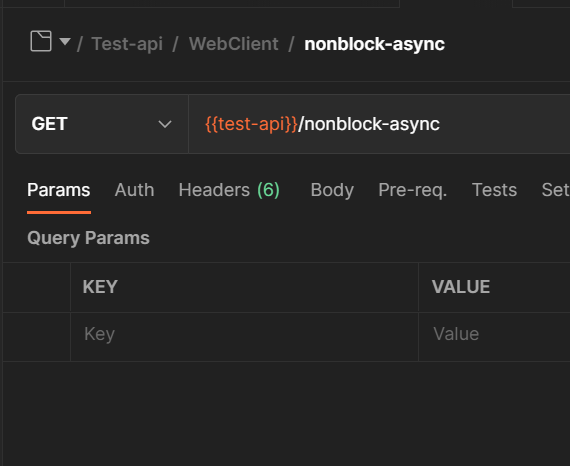Click the {{test-api}} variable in URL

coord(251,124)
